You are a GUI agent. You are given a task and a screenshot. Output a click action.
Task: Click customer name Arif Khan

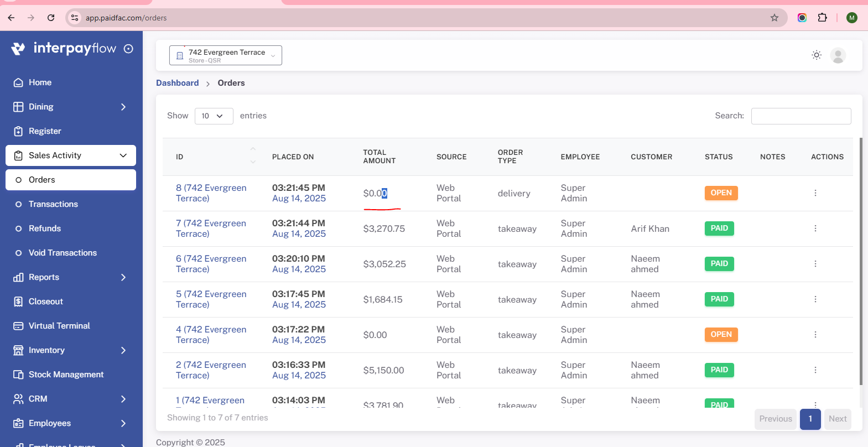tap(650, 228)
